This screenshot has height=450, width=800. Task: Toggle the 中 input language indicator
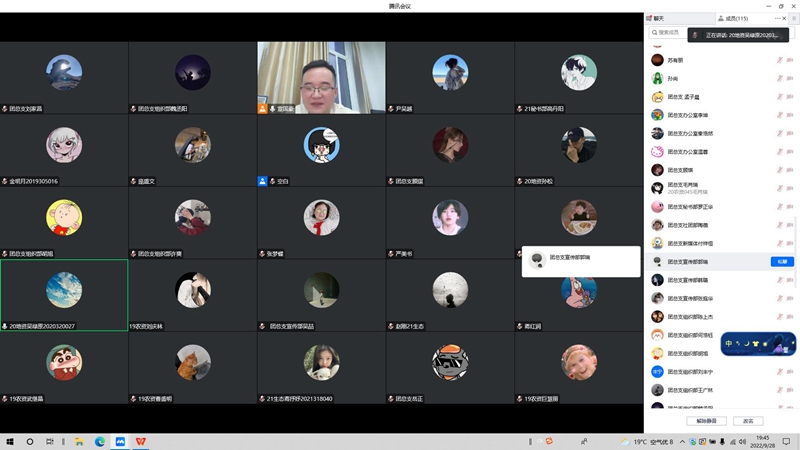729,344
